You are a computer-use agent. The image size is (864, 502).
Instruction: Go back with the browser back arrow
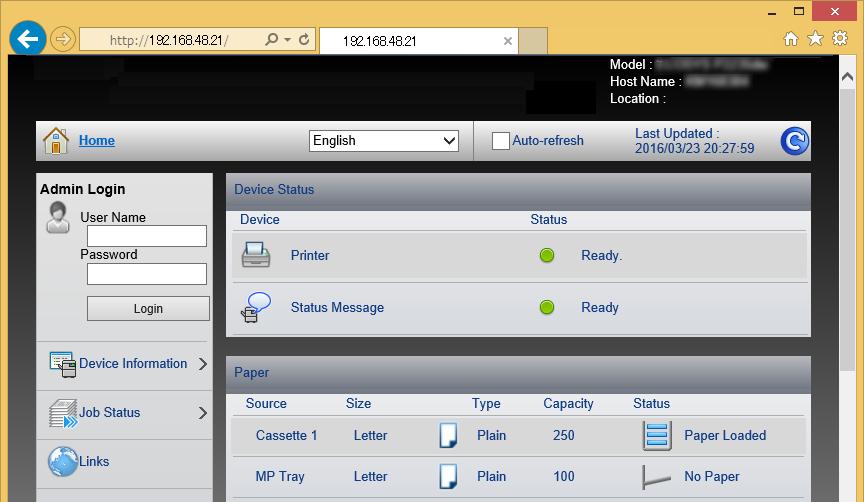coord(27,39)
